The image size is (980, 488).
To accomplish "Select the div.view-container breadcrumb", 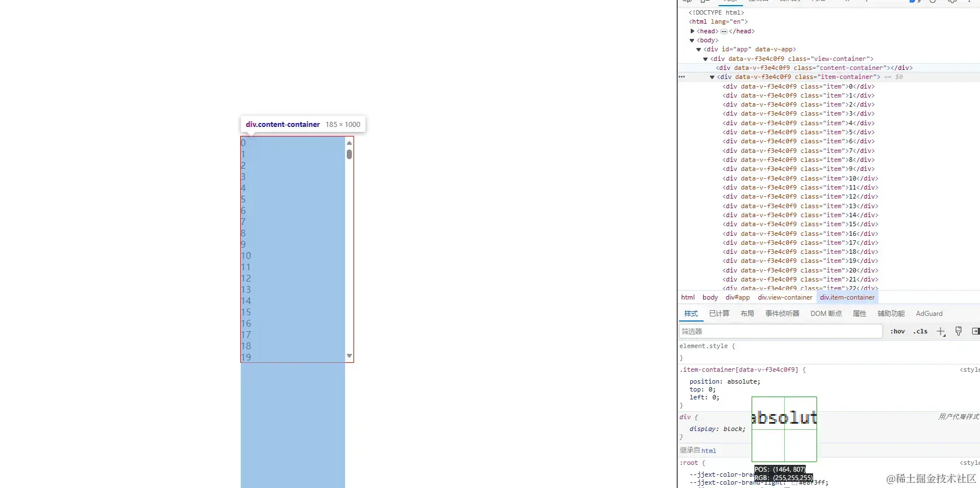I will pyautogui.click(x=785, y=297).
